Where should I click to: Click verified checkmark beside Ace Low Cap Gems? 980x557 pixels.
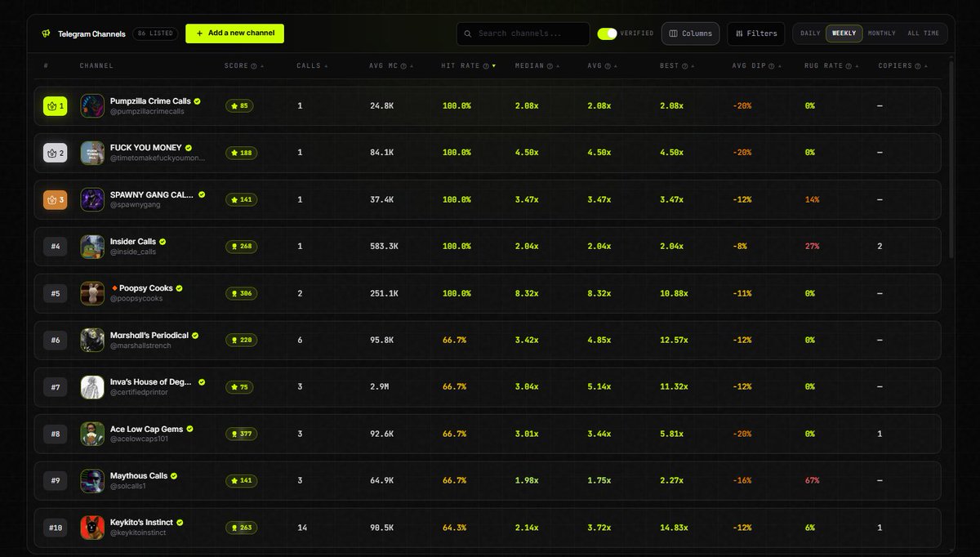[189, 429]
